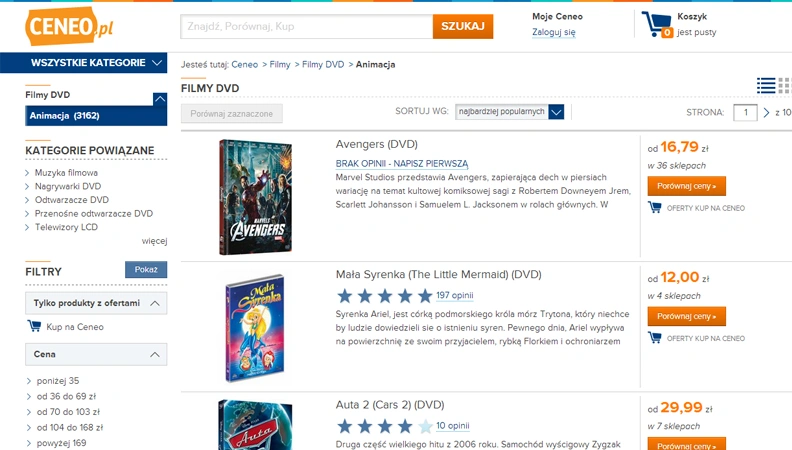Go to next page arrow
792x450 pixels.
[x=766, y=112]
